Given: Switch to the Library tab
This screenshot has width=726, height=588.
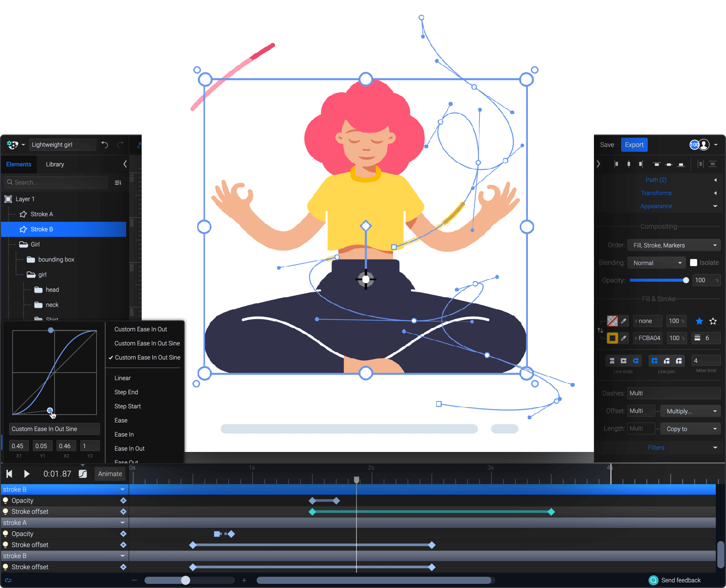Looking at the screenshot, I should coord(54,164).
